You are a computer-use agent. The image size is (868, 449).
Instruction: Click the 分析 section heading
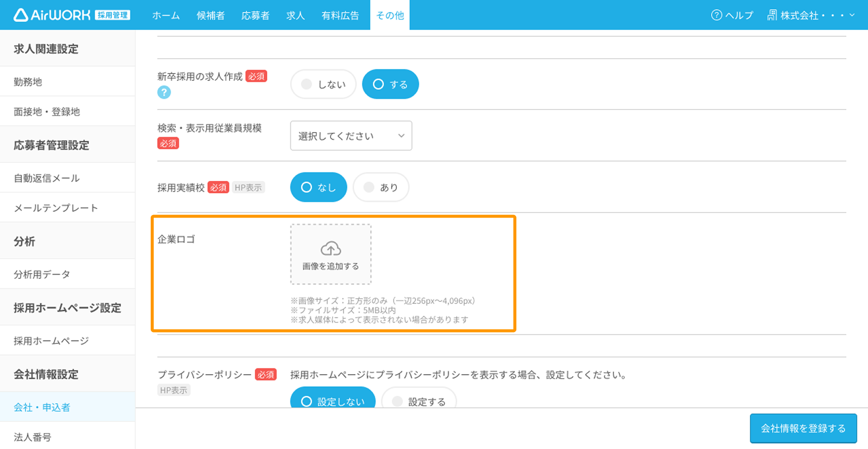24,242
